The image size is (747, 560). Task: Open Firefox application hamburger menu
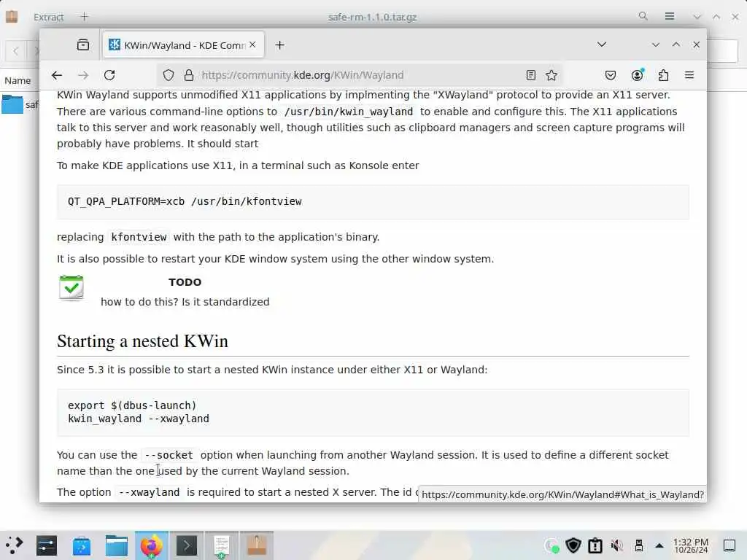689,75
